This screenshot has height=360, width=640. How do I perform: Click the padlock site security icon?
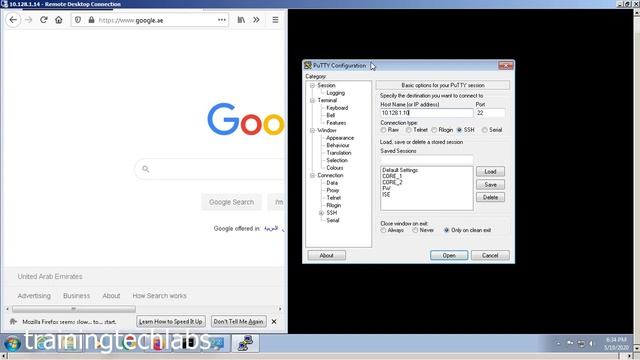pyautogui.click(x=91, y=20)
